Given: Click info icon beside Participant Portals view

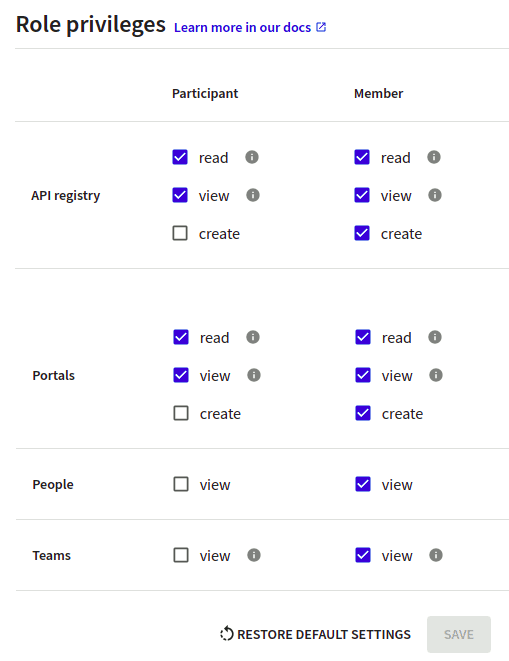Looking at the screenshot, I should click(x=253, y=375).
